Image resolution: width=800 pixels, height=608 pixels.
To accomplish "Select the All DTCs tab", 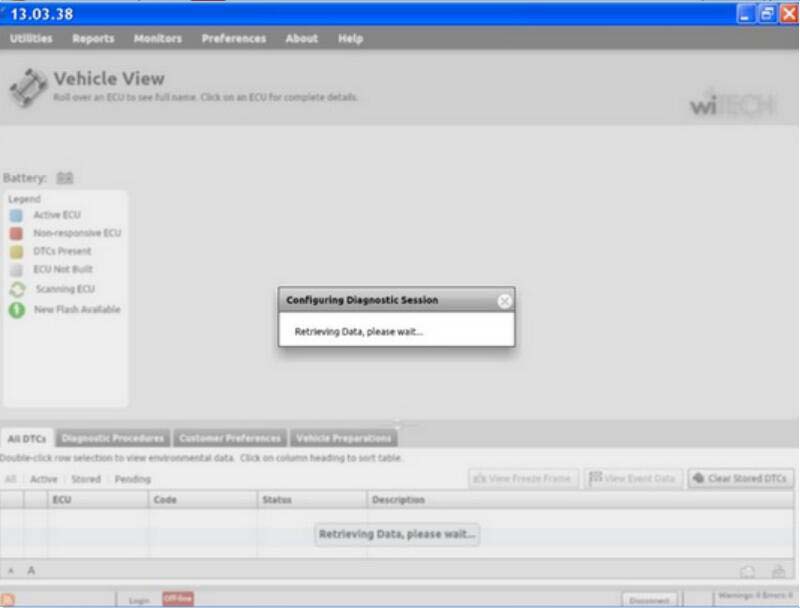I will point(27,439).
